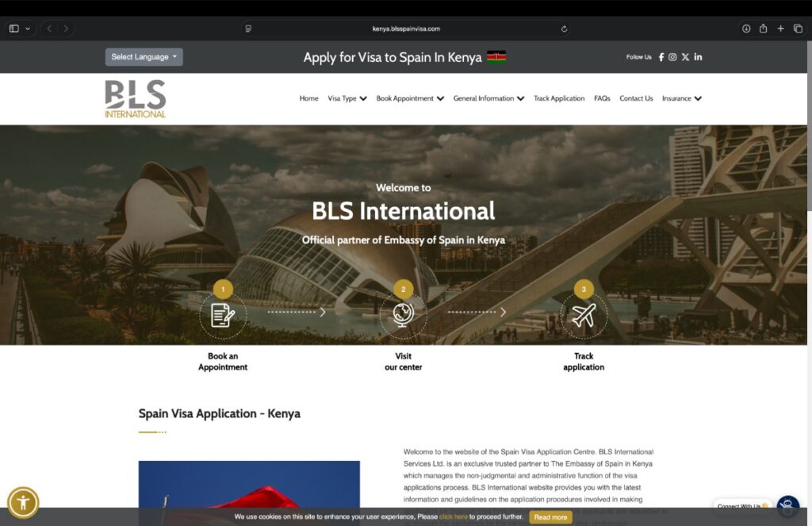Screen dimensions: 812x526
Task: Follow the 'click here' cookie link
Action: 453,516
